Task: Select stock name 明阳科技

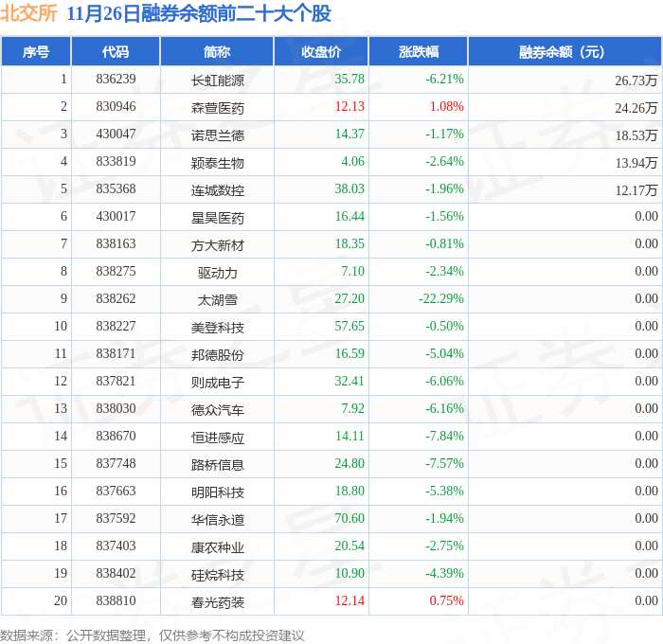Action: (217, 492)
